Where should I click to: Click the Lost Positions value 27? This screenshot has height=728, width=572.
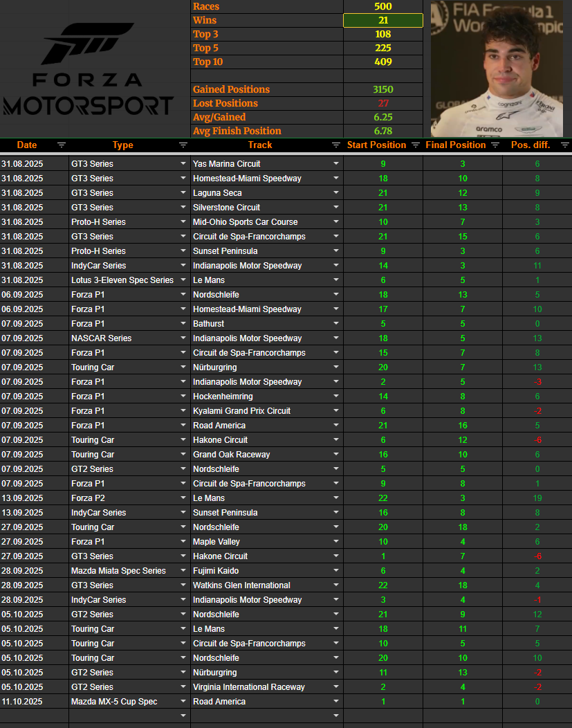(383, 104)
